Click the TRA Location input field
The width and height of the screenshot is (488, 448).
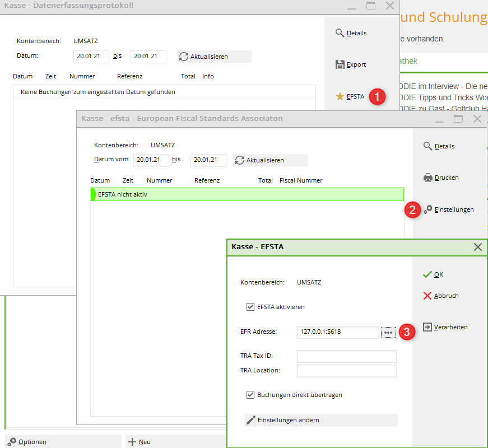[x=346, y=371]
